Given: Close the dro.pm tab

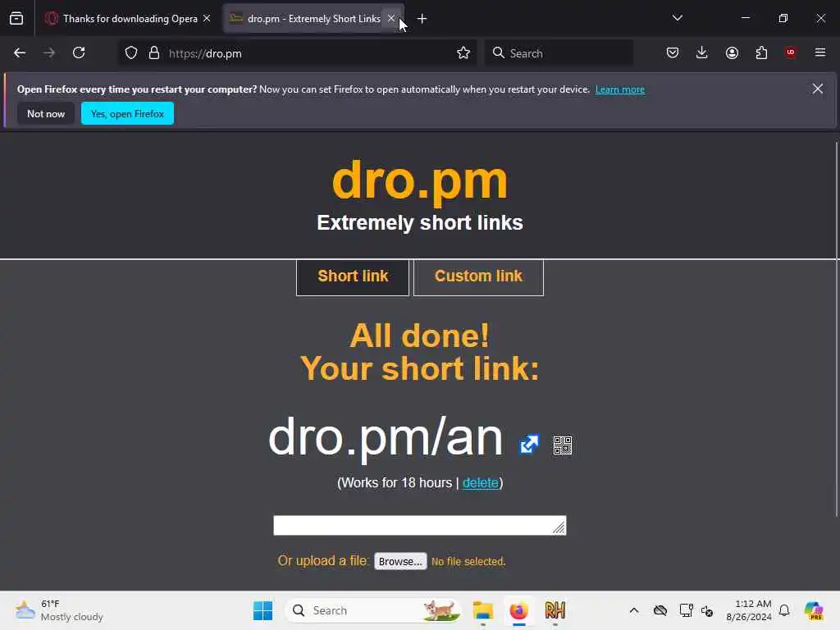Looking at the screenshot, I should pyautogui.click(x=391, y=18).
